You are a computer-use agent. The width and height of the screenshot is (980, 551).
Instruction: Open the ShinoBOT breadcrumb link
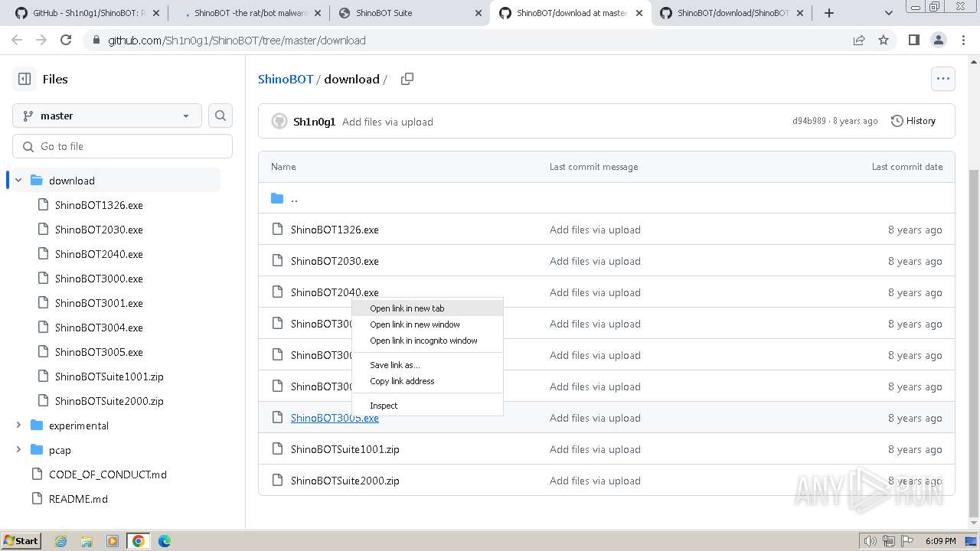(286, 79)
